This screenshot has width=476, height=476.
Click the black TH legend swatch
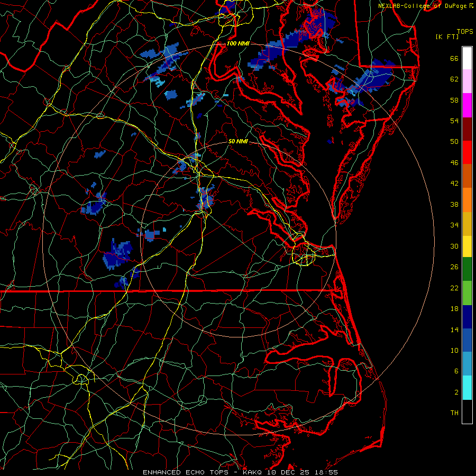(x=467, y=411)
